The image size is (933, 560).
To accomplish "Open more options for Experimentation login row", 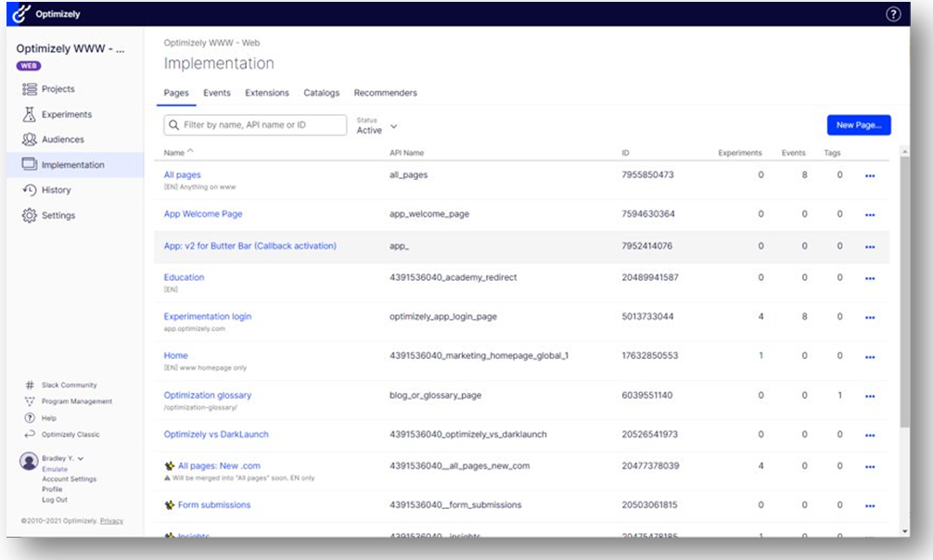I will click(x=870, y=318).
